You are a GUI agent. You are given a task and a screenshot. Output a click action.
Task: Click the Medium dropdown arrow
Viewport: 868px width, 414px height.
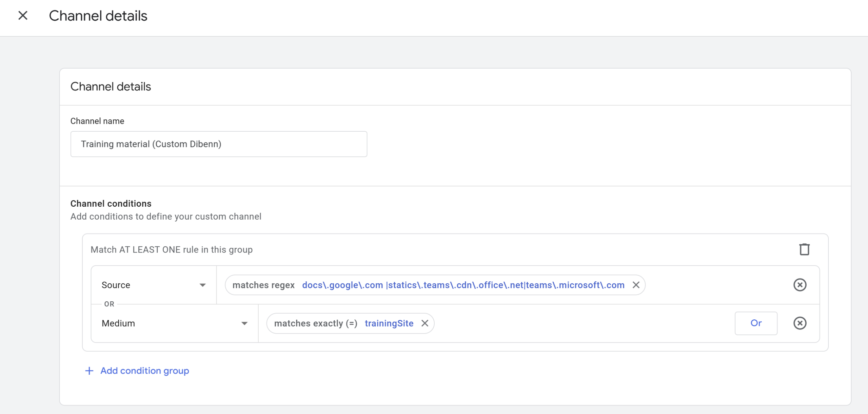tap(244, 323)
